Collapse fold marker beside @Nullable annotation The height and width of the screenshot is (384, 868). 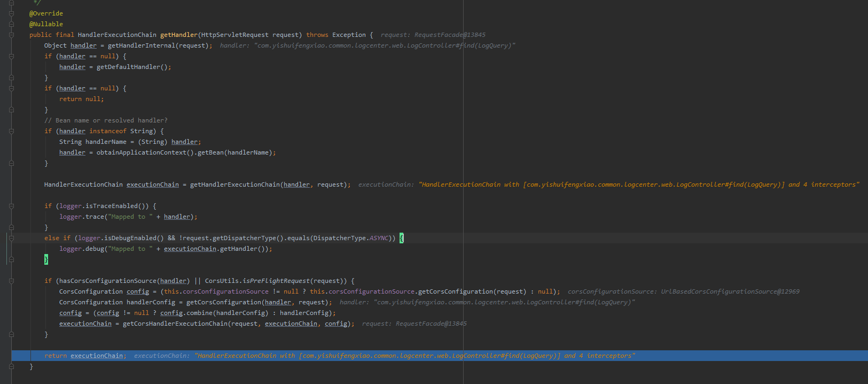[x=11, y=24]
